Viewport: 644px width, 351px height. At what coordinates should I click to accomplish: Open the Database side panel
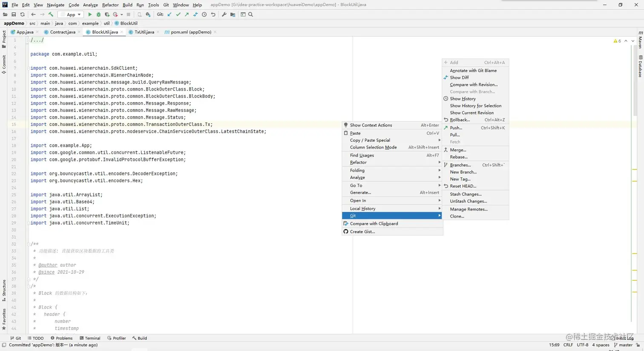point(640,66)
